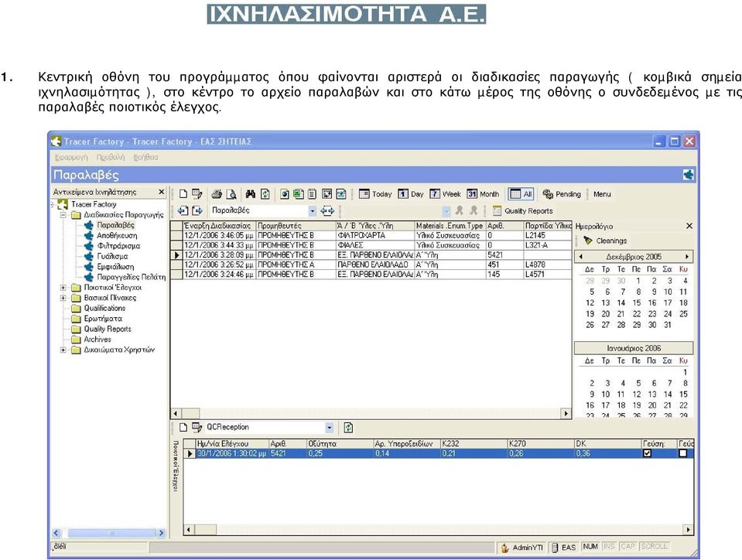The image size is (742, 560).
Task: Expand the Δικαιώματα Χρηστών folder
Action: (x=63, y=350)
